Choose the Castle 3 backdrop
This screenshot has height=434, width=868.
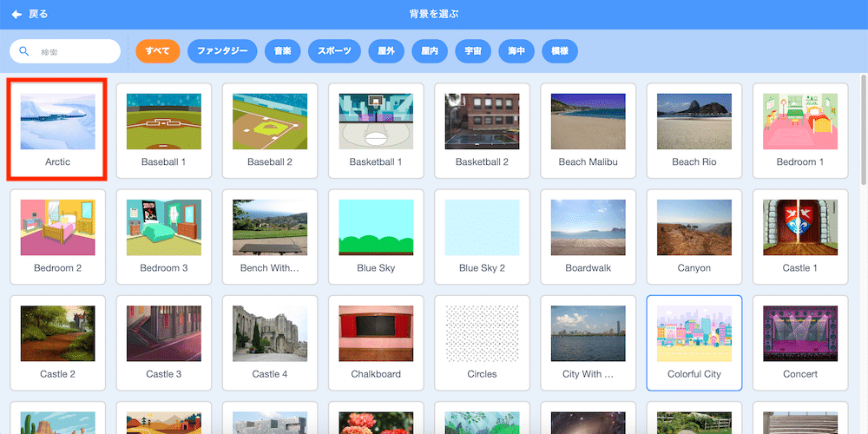coord(164,343)
